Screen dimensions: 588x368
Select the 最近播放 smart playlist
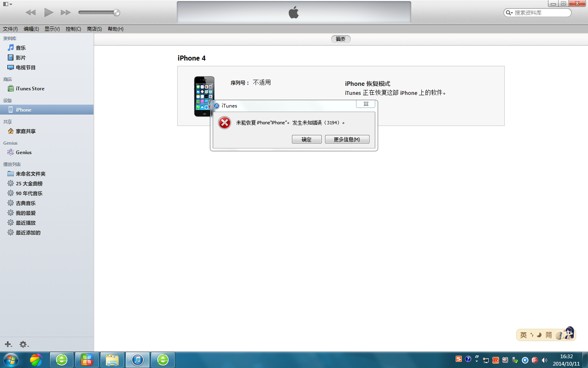pyautogui.click(x=47, y=223)
